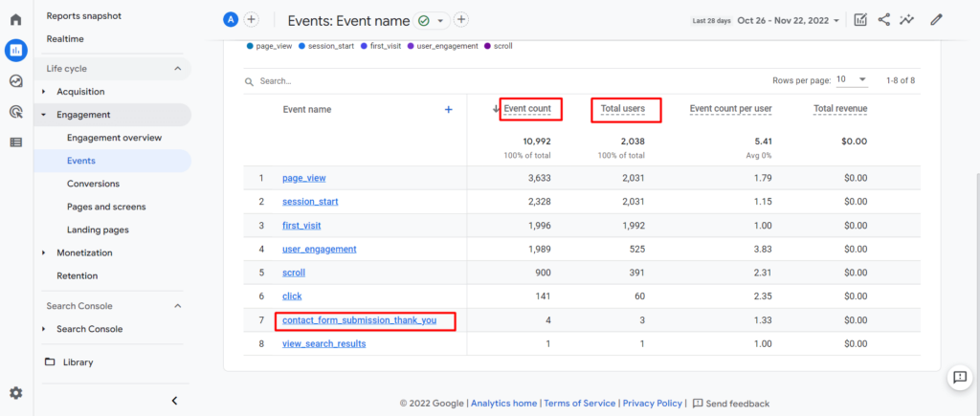Collapse the sidebar with the chevron
980x416 pixels.
coord(175,401)
